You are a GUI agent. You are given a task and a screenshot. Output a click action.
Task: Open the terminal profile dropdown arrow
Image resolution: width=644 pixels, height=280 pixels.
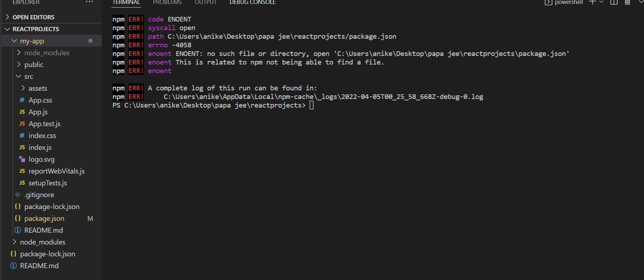point(602,3)
